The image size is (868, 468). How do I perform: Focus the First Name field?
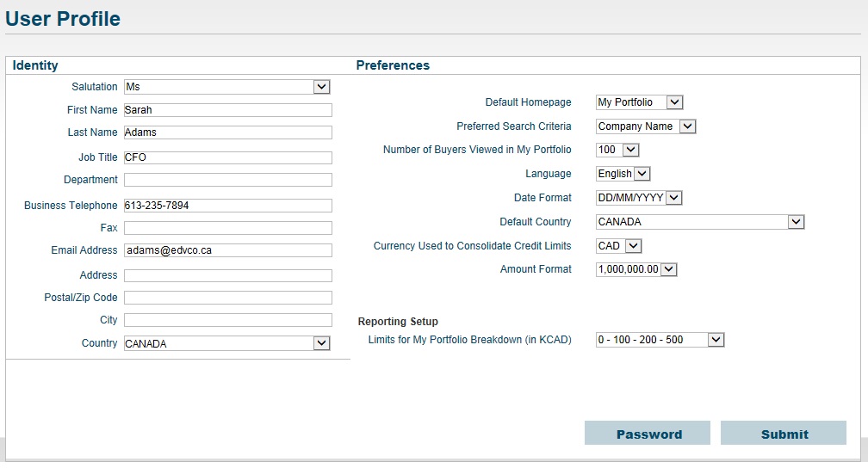(x=228, y=110)
